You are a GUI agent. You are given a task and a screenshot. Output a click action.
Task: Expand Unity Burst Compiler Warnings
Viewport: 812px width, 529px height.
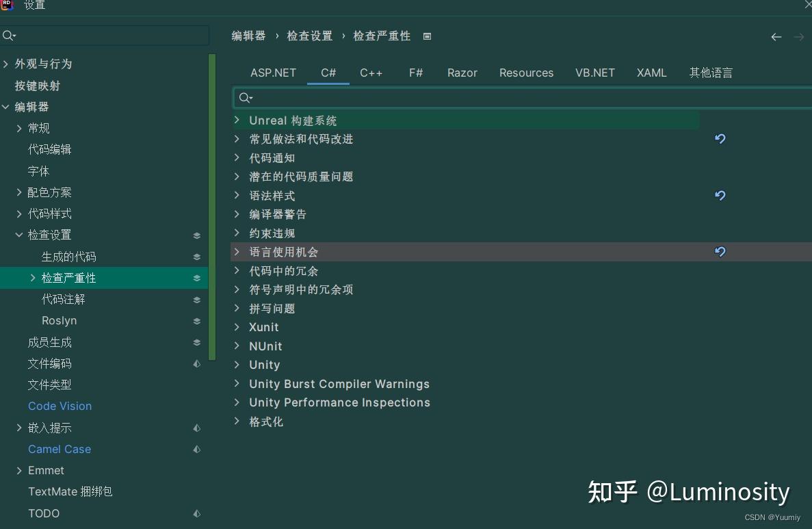click(237, 384)
